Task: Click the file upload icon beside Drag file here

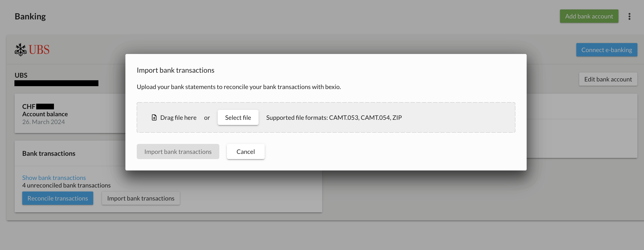Action: [x=154, y=117]
